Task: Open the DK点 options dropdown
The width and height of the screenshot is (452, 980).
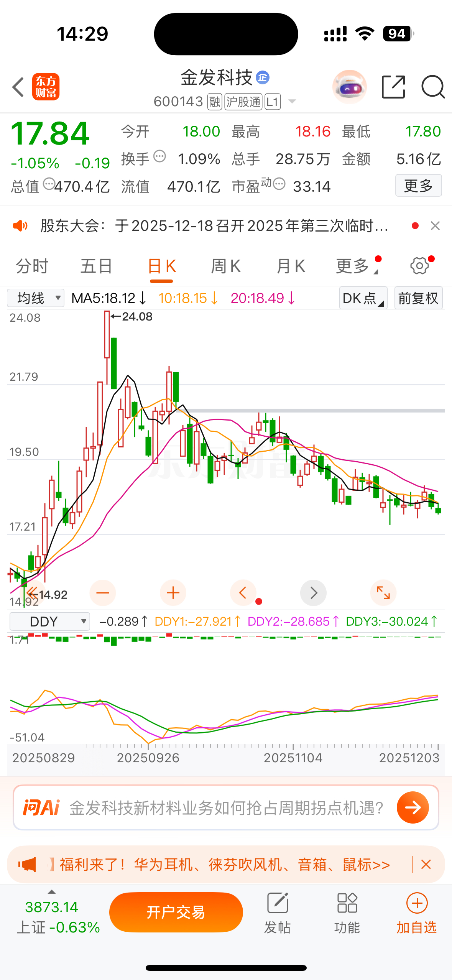Action: click(x=363, y=298)
